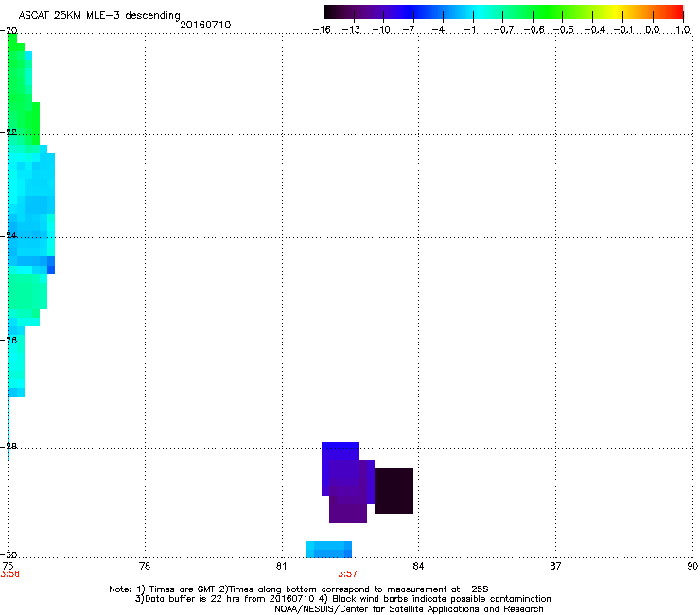Click the latitude axis label -22
700x615 pixels.
click(x=9, y=132)
